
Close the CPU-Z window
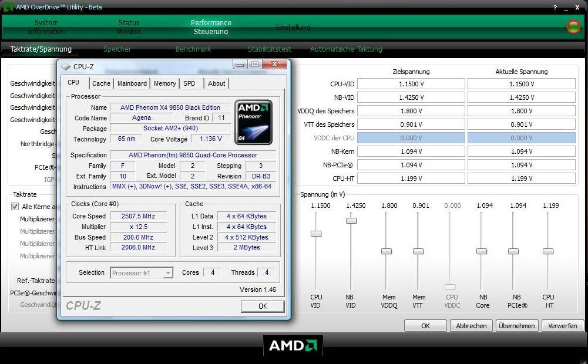(274, 64)
